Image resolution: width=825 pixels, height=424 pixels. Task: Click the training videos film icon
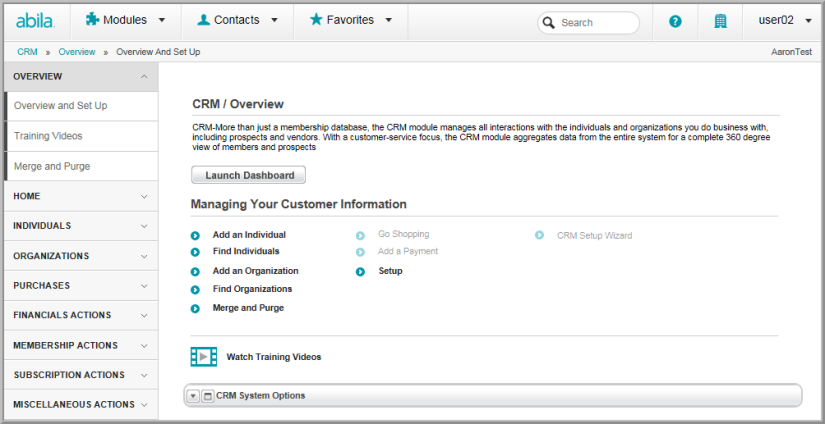coord(204,357)
